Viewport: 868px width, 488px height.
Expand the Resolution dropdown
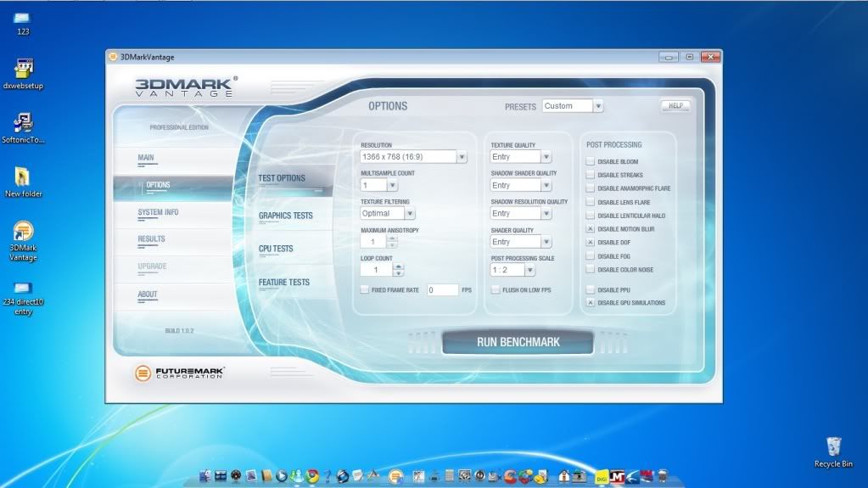coord(462,157)
